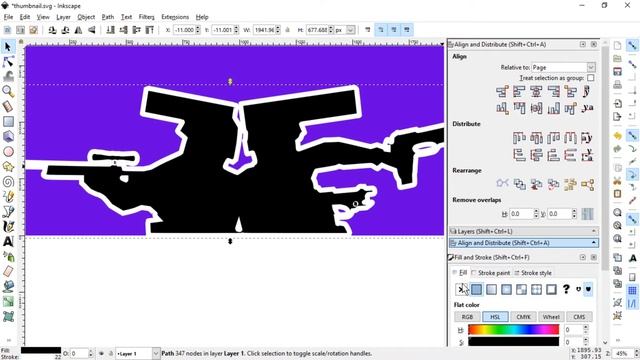The image size is (640, 360).
Task: Select the Calligraphy tool
Action: pyautogui.click(x=8, y=227)
